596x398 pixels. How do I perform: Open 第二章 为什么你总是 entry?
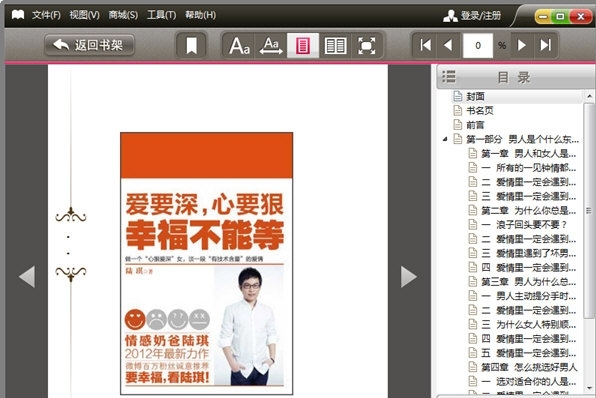pyautogui.click(x=528, y=211)
